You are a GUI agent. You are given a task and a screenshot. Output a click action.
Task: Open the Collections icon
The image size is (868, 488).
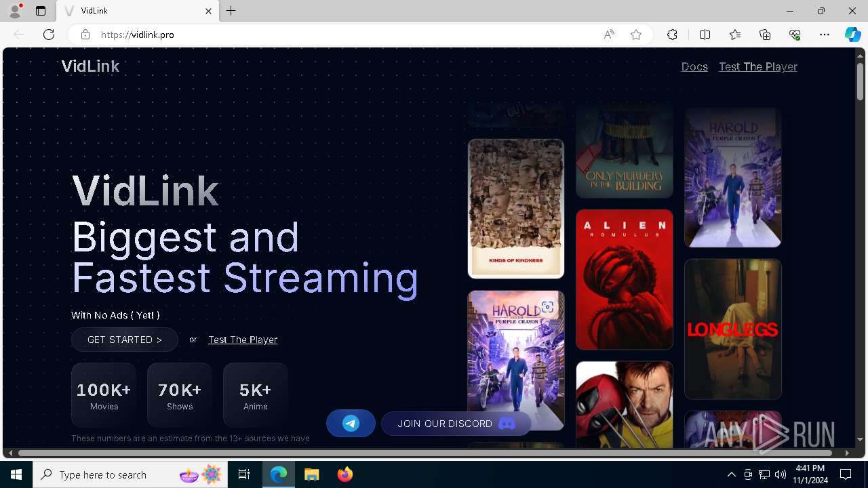pos(765,35)
